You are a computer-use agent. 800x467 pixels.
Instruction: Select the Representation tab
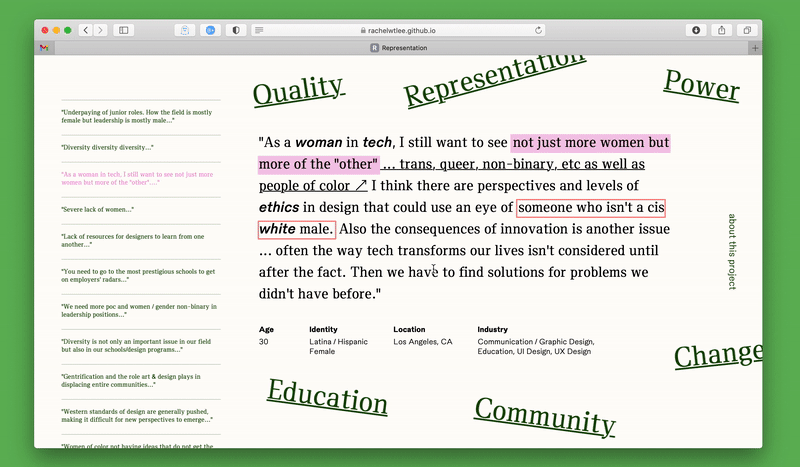[399, 48]
